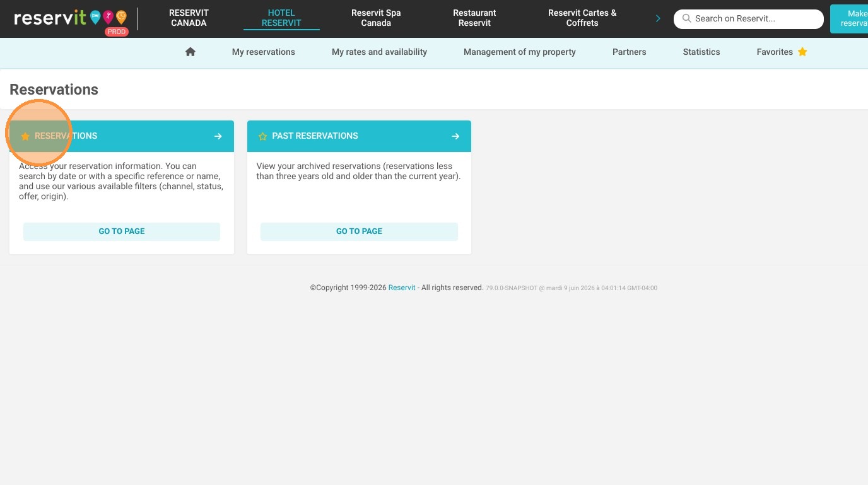
Task: Click the Reservit logo
Action: (x=70, y=18)
